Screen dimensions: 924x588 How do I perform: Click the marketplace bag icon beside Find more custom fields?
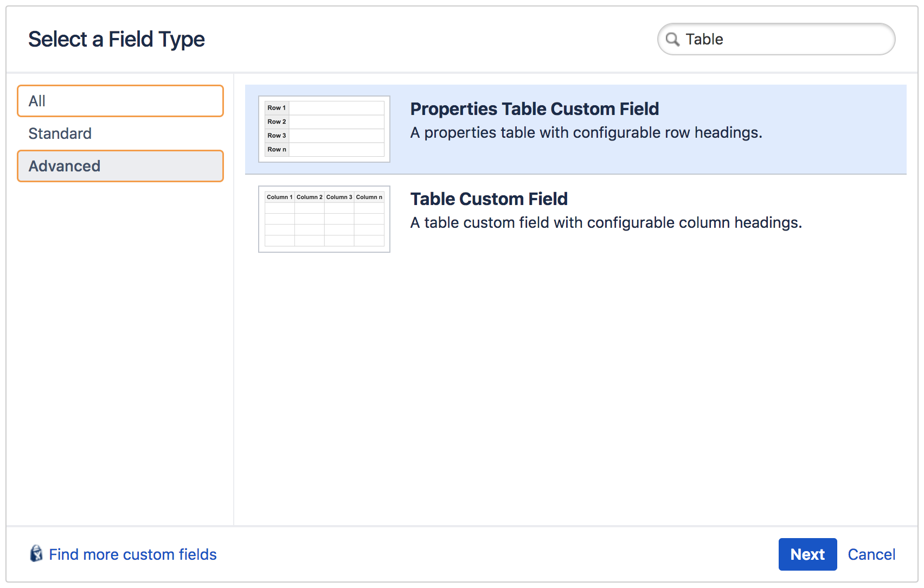(x=35, y=554)
